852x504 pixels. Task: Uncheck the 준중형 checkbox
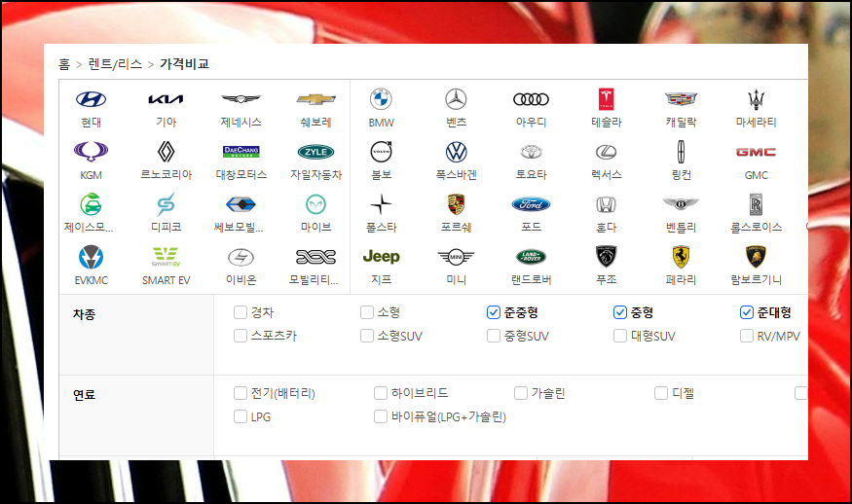point(494,312)
